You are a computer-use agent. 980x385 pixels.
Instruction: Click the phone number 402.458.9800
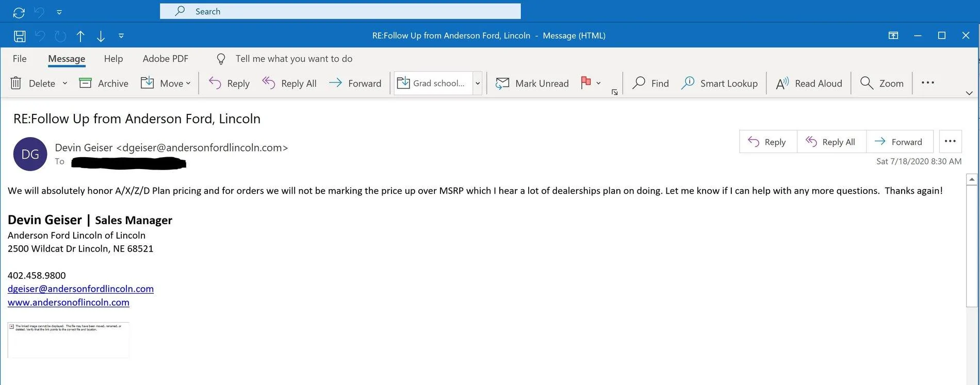(x=37, y=275)
